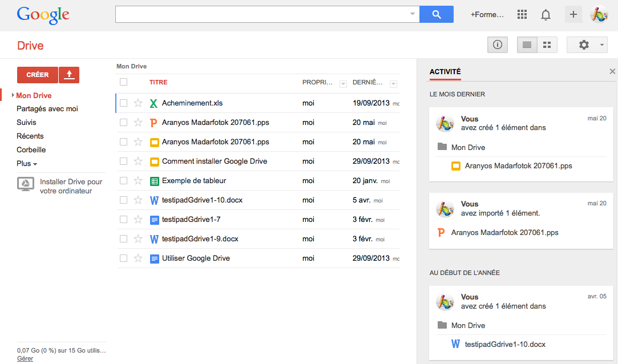The height and width of the screenshot is (364, 618).
Task: Open the Propriétaire column dropdown
Action: coord(343,84)
